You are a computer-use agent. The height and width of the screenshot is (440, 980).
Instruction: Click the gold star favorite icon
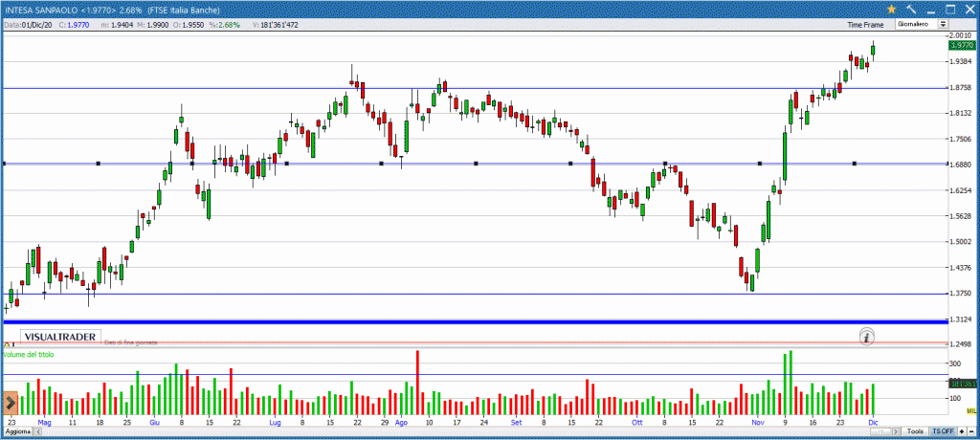pos(892,9)
